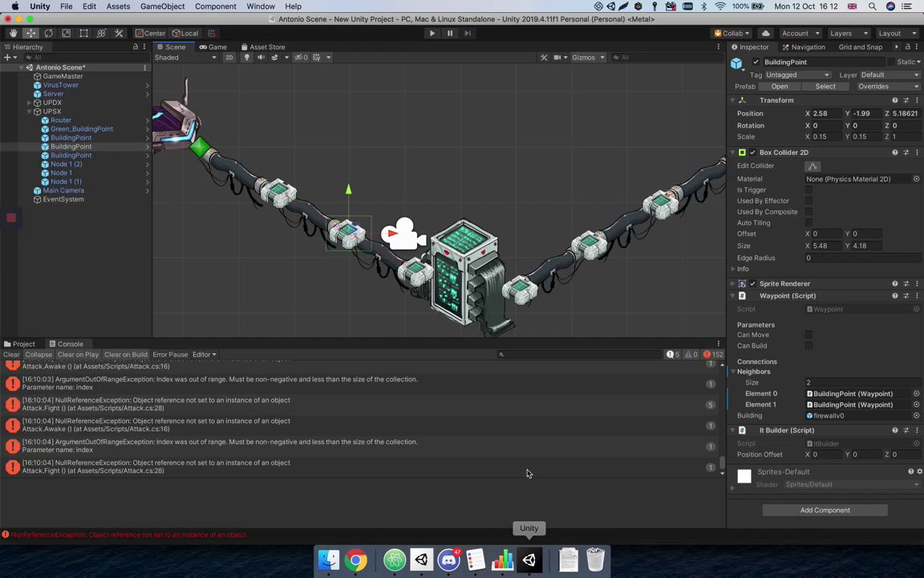Viewport: 924px width, 578px height.
Task: Click the grid snapping icon next to Local
Action: (x=212, y=33)
